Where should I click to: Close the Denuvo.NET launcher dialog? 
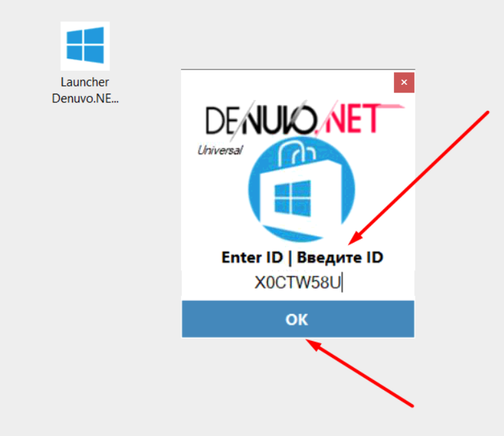404,83
